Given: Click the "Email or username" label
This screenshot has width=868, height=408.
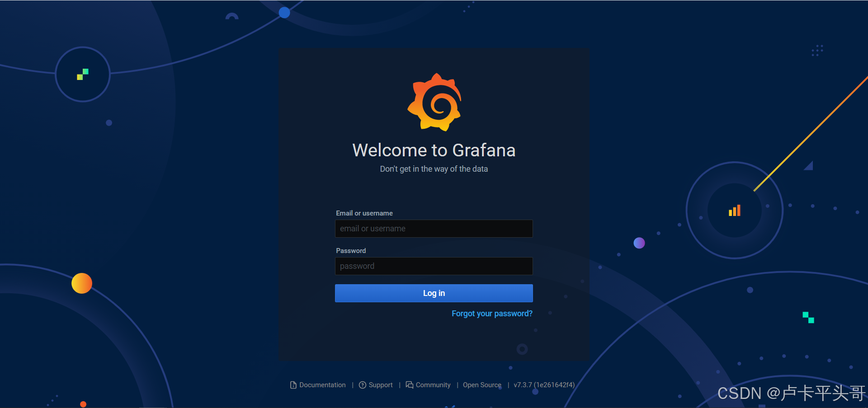Looking at the screenshot, I should 364,213.
